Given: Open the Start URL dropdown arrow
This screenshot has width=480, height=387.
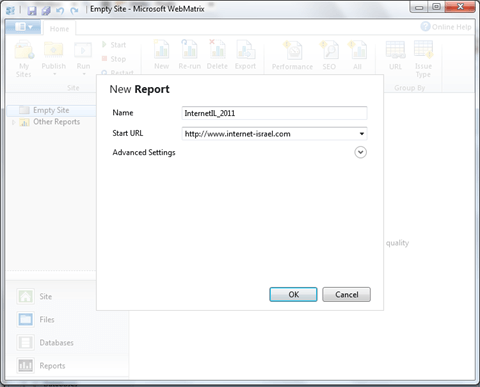Looking at the screenshot, I should tap(362, 134).
